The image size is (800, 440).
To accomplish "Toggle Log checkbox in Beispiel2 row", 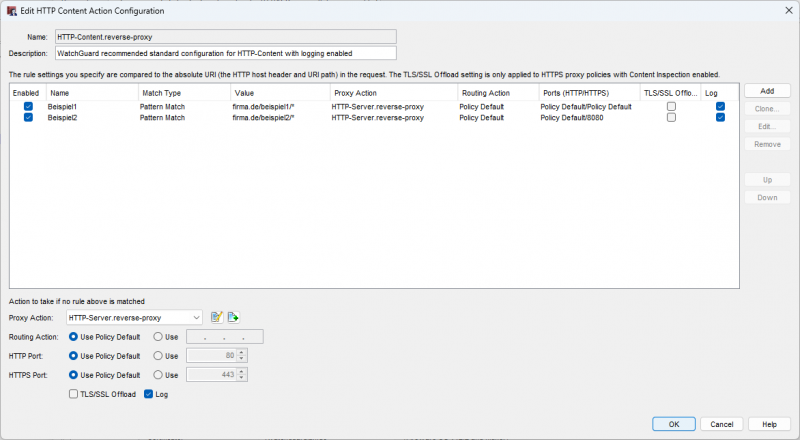I will point(720,117).
